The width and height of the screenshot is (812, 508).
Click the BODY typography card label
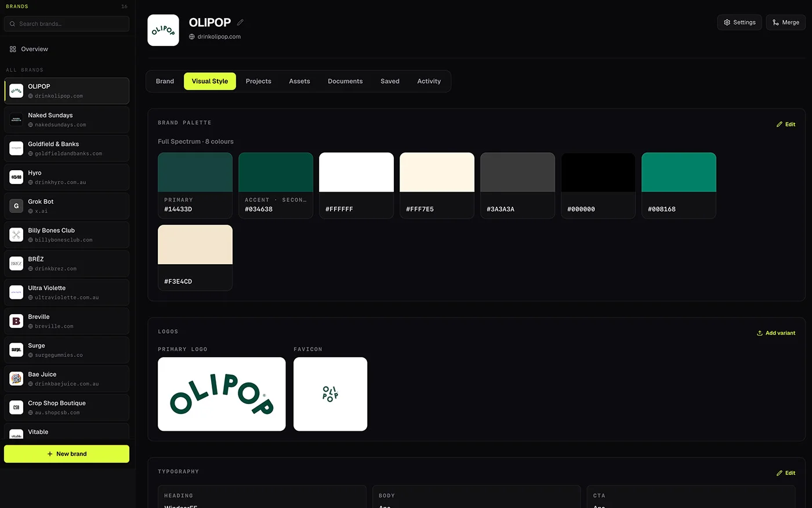(387, 496)
